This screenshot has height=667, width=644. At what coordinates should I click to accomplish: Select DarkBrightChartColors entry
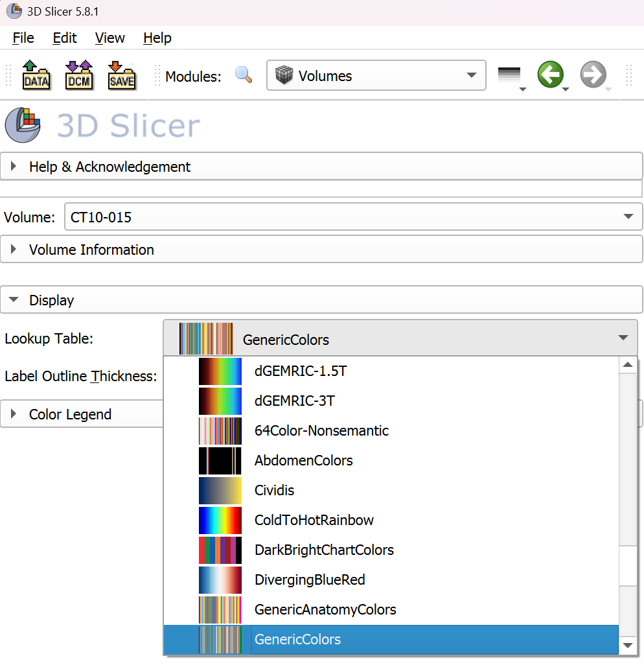[391, 550]
